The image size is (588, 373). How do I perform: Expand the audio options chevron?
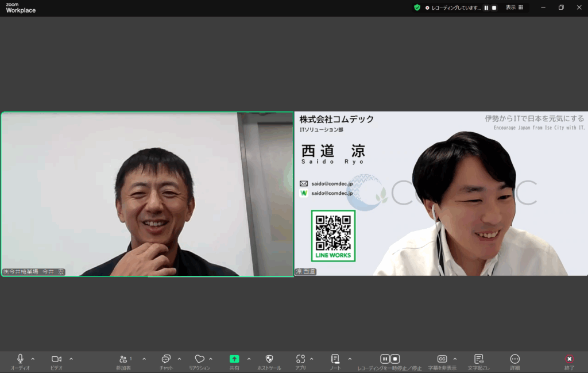point(33,359)
